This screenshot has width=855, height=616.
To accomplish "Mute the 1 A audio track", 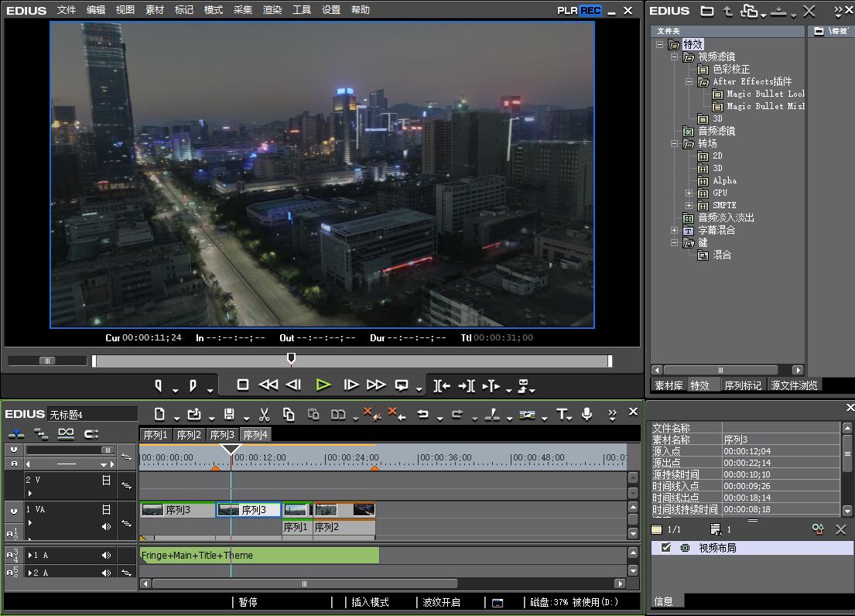I will coord(106,555).
